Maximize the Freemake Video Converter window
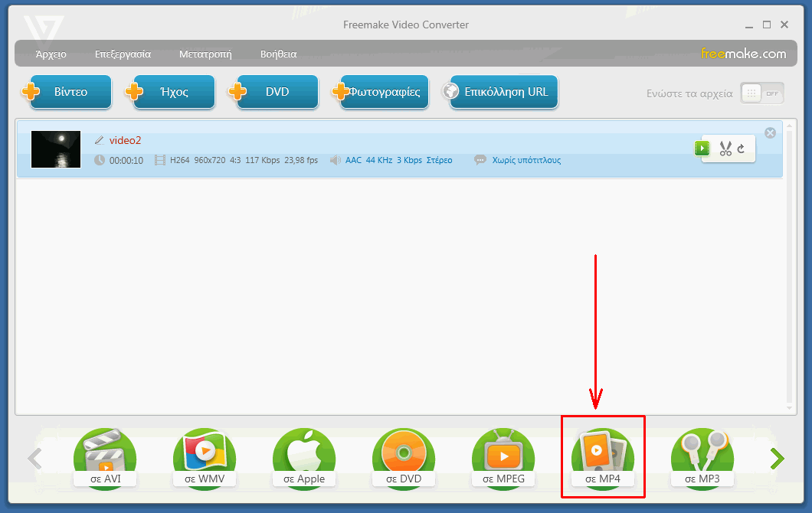 pyautogui.click(x=767, y=25)
